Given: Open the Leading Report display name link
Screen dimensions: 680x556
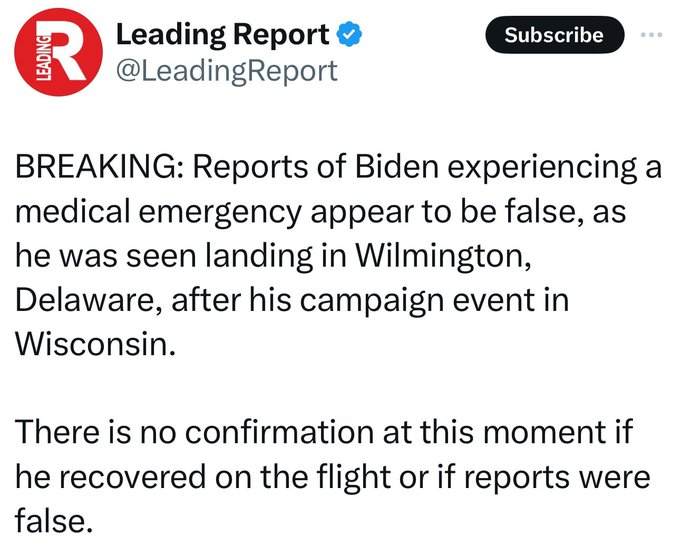Looking at the screenshot, I should 223,35.
